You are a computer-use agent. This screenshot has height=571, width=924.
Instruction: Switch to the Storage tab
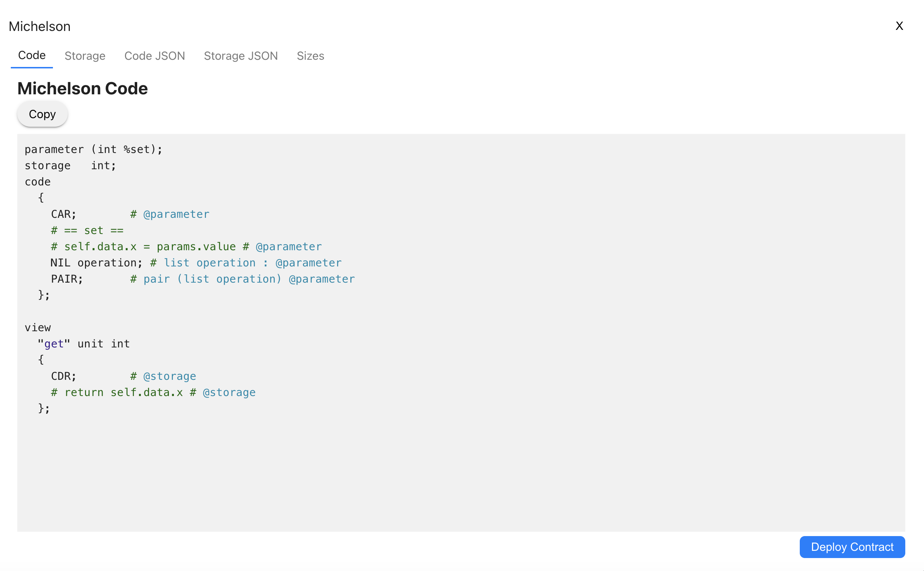click(x=85, y=55)
